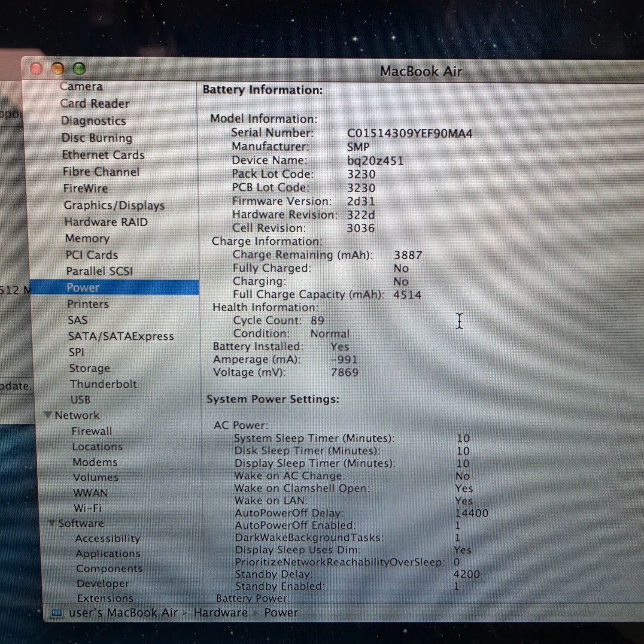Select the Network category heading
644x644 pixels.
pyautogui.click(x=77, y=415)
